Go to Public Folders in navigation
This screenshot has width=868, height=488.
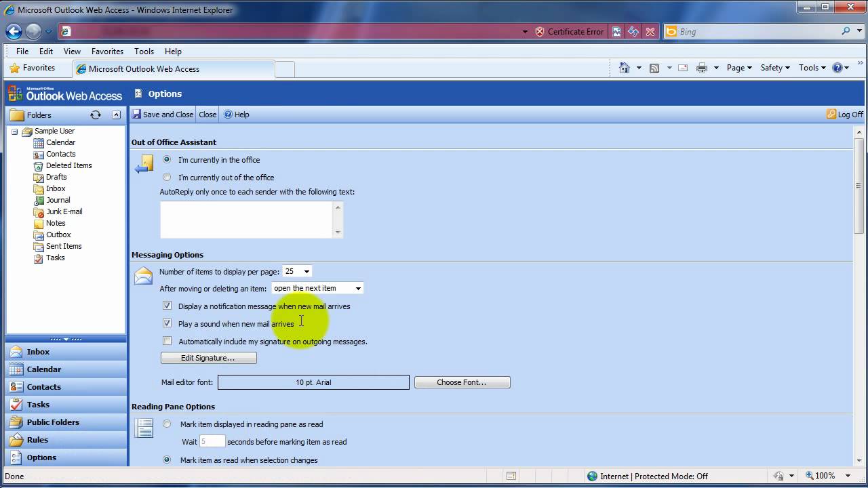click(66, 422)
